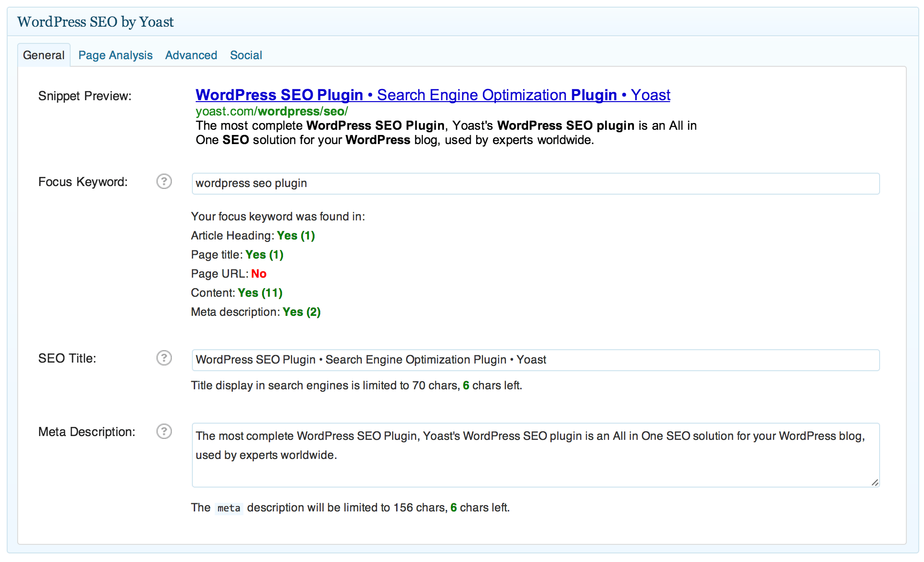The width and height of the screenshot is (924, 562).
Task: Select the Page URL 'No' indicator
Action: (x=259, y=273)
